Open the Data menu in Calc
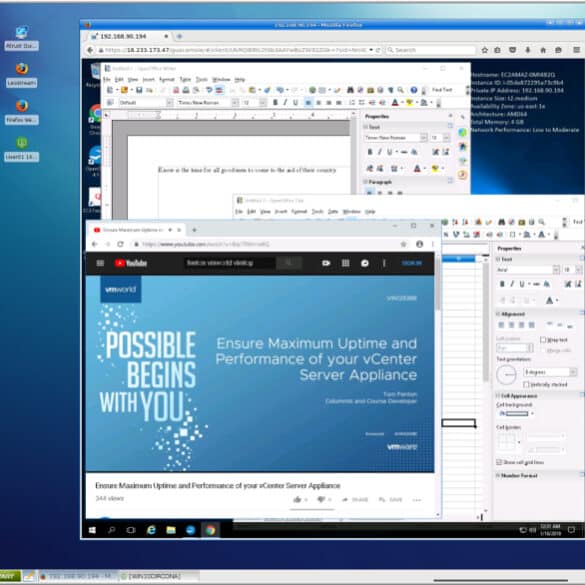The width and height of the screenshot is (585, 585). (x=333, y=212)
